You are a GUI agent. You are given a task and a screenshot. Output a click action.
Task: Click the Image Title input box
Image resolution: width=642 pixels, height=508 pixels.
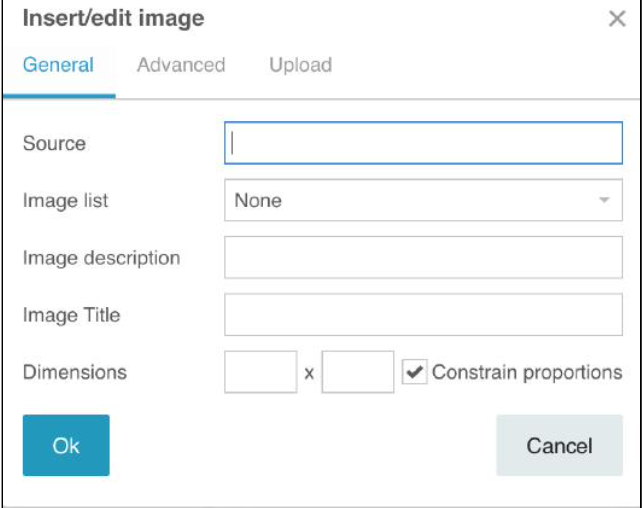423,315
